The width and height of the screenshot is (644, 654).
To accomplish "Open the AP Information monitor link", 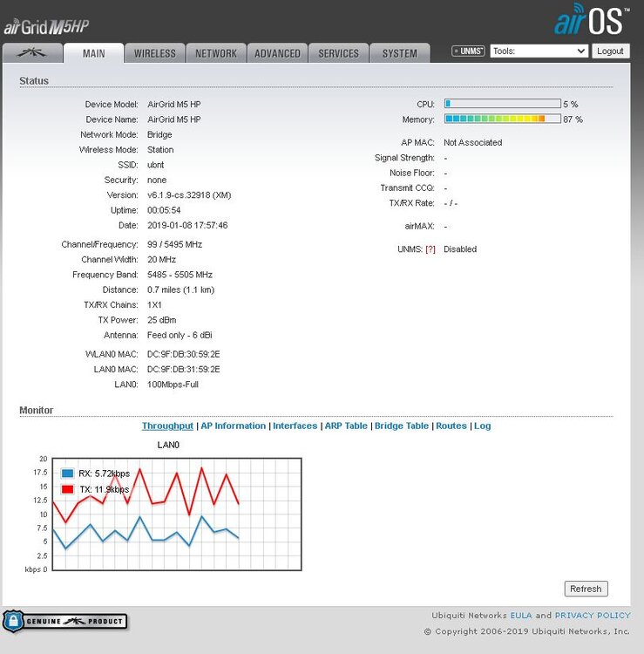I will tap(233, 426).
